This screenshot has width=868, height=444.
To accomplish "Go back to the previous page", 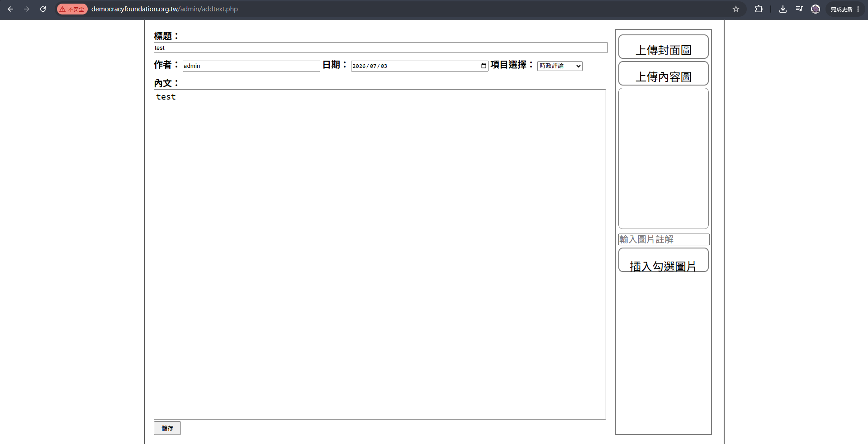I will (x=10, y=9).
